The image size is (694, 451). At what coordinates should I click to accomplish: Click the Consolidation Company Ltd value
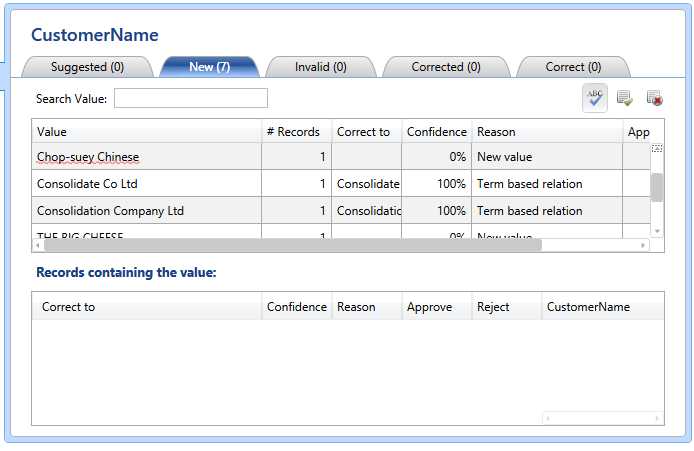[110, 211]
